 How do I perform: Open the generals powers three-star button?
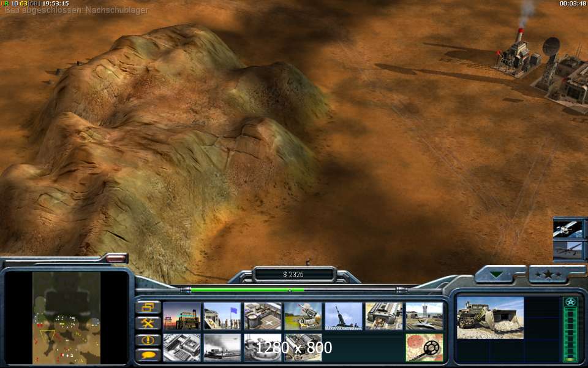pos(548,275)
